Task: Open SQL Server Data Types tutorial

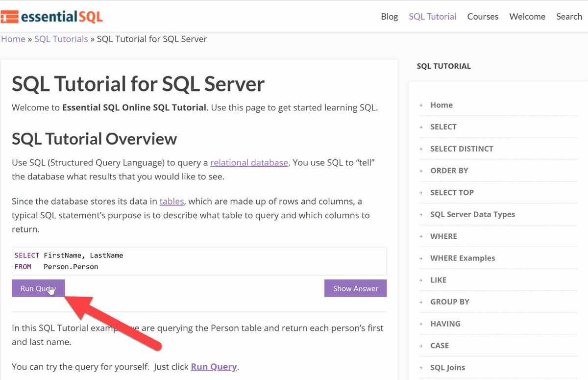Action: coord(473,214)
